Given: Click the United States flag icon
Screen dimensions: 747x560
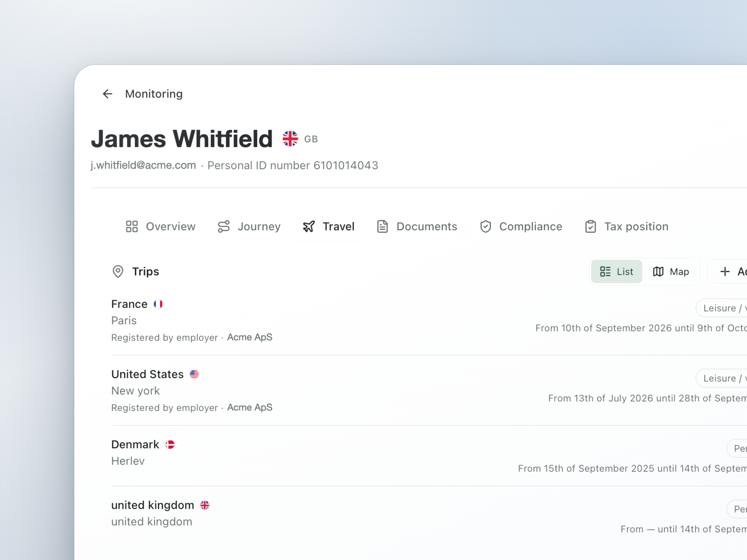Looking at the screenshot, I should click(x=194, y=374).
